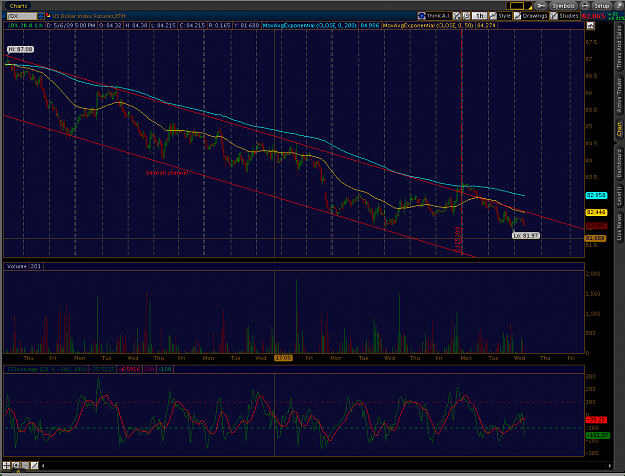Click the detach window icon

[618, 6]
